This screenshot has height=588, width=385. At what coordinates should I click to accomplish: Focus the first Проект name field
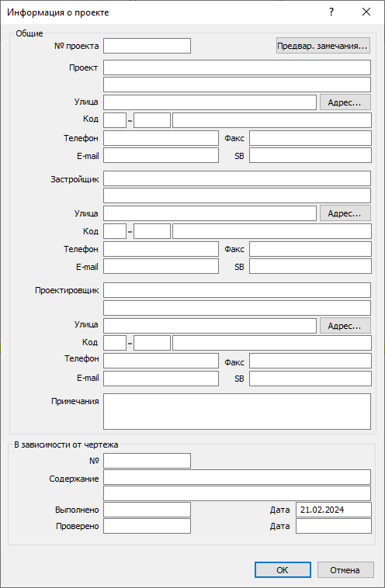coord(238,67)
